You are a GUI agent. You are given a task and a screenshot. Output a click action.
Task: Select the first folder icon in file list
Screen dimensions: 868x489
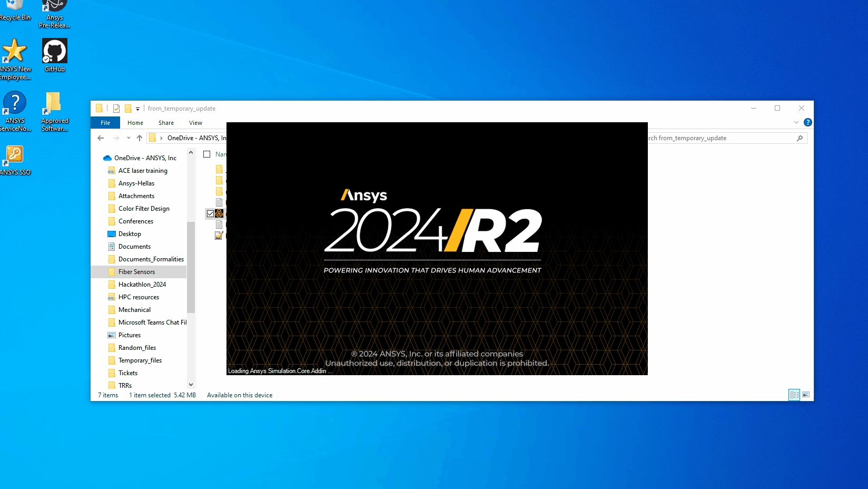219,169
